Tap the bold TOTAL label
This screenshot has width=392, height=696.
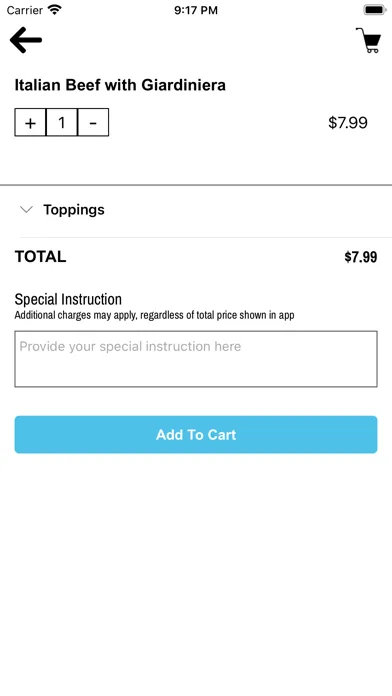coord(40,257)
